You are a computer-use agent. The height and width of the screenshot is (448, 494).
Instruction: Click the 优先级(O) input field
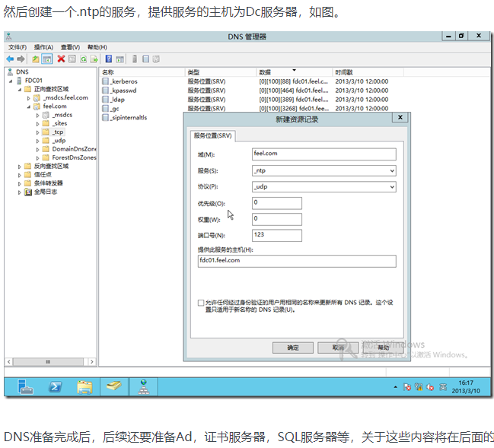[x=277, y=203]
